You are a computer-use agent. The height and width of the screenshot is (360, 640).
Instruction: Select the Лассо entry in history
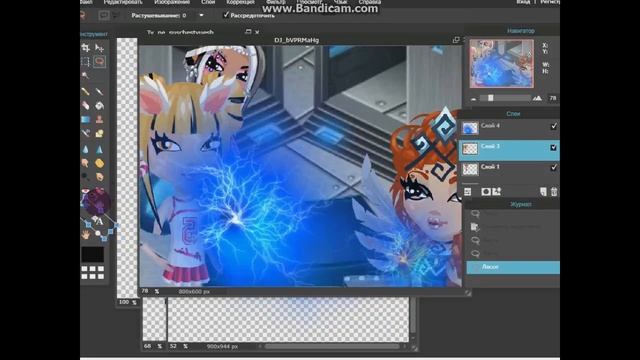click(513, 267)
